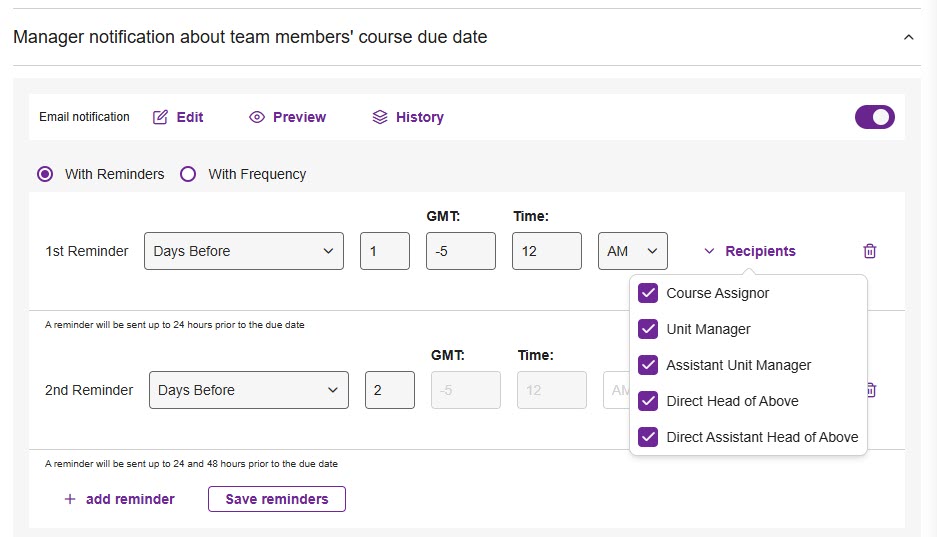The height and width of the screenshot is (537, 937).
Task: Open 2nd Reminder Days Before dropdown
Action: 248,390
